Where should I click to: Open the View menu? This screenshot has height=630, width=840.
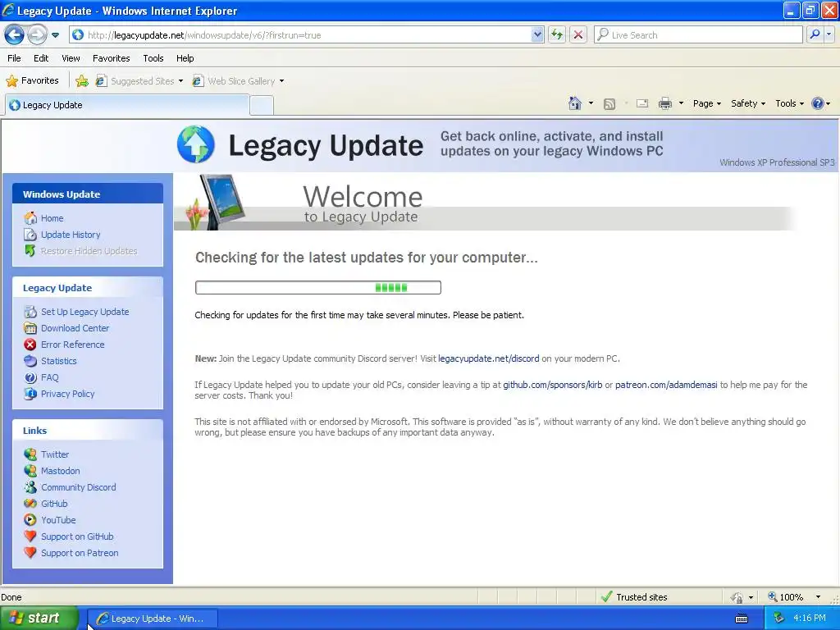click(x=71, y=58)
